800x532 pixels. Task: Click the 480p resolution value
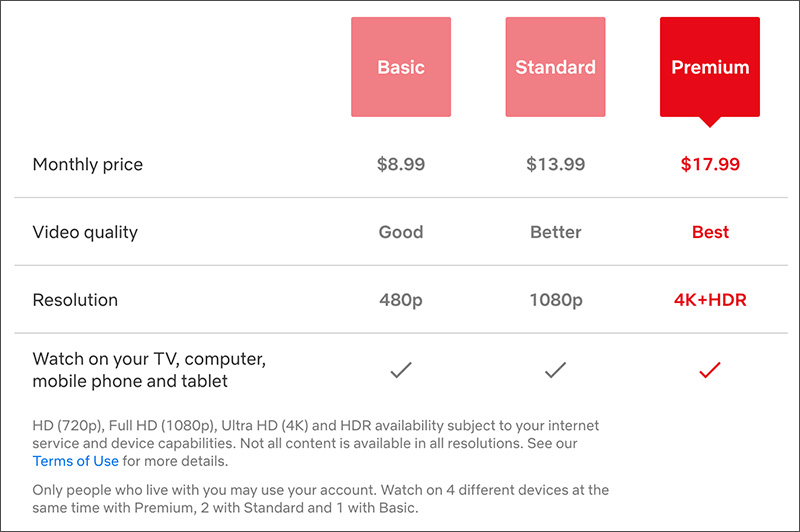pyautogui.click(x=401, y=300)
